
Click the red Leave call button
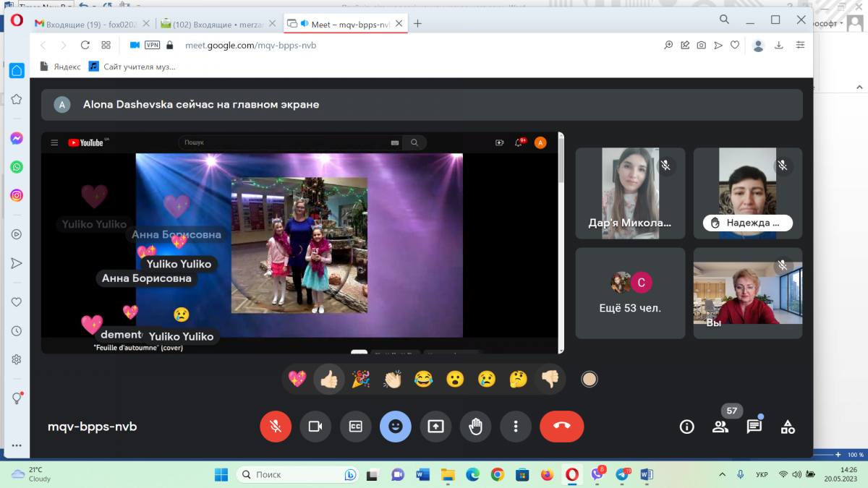(x=561, y=427)
